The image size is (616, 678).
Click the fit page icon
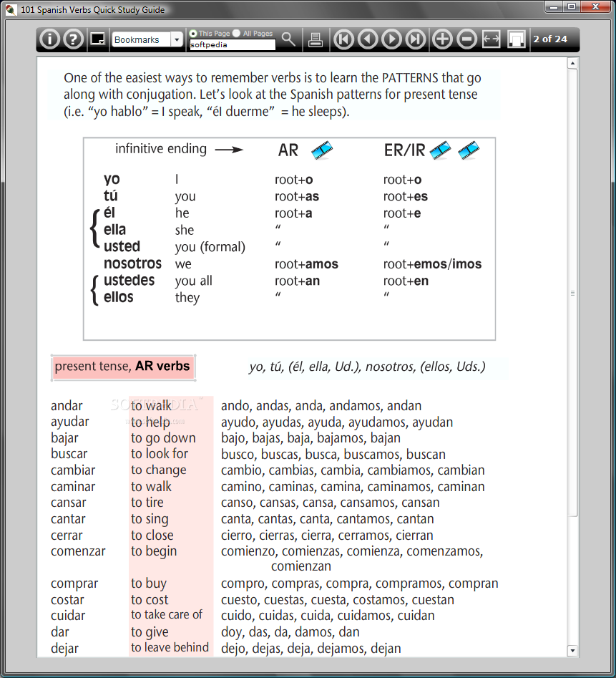(x=517, y=39)
